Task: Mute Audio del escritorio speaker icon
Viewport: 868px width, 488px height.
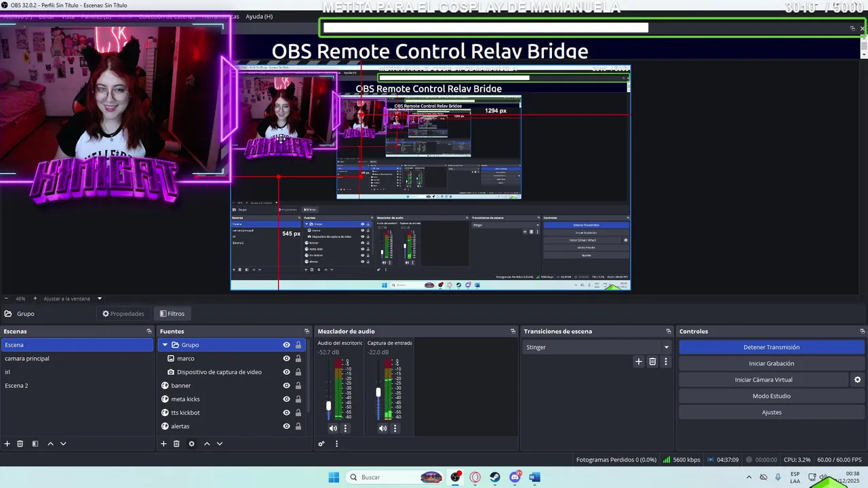Action: coord(333,428)
